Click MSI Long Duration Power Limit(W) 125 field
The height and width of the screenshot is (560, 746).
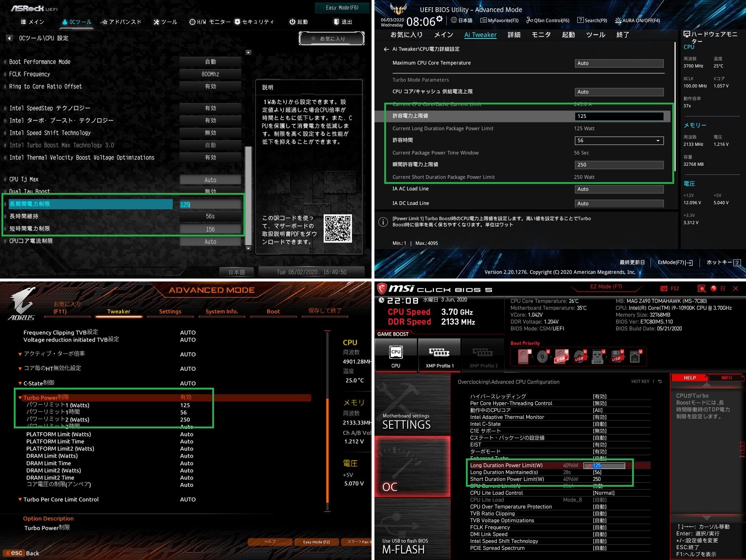(604, 466)
